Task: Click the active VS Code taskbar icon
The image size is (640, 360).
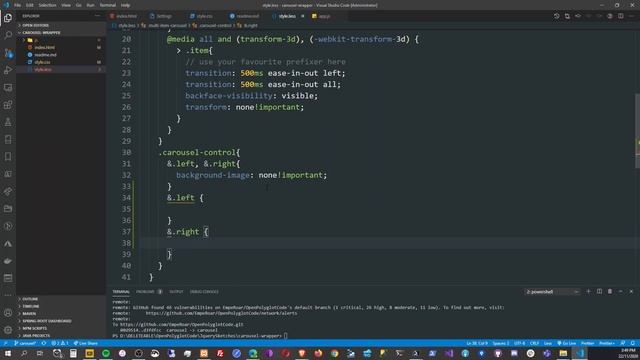Action: click(580, 353)
